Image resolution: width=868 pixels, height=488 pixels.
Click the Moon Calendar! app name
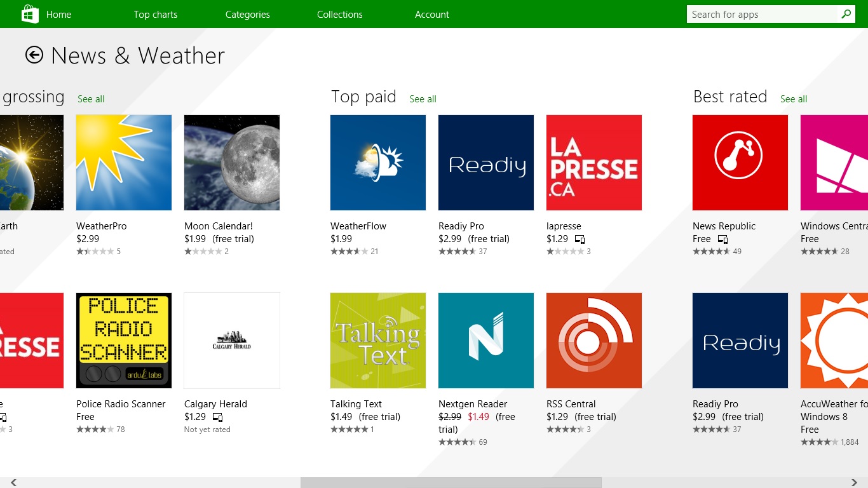click(x=219, y=226)
